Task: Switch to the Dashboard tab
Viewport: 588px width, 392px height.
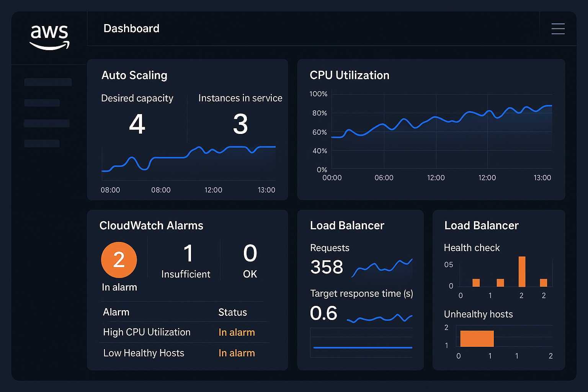Action: coord(131,28)
